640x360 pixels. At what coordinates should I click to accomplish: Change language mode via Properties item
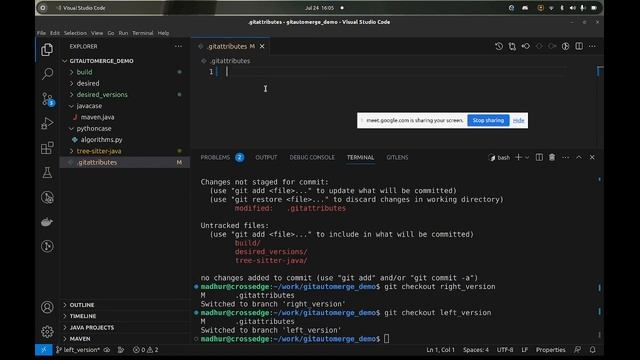(x=550, y=350)
